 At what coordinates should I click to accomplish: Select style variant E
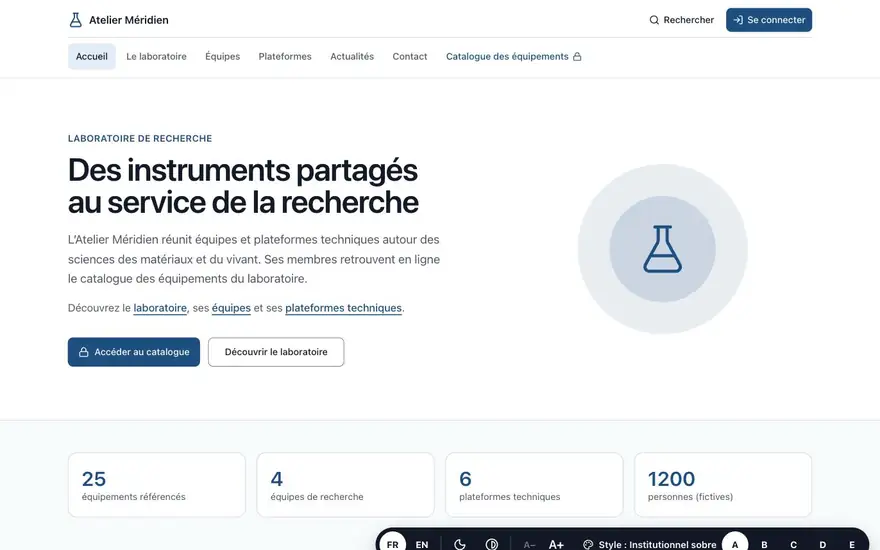851,544
